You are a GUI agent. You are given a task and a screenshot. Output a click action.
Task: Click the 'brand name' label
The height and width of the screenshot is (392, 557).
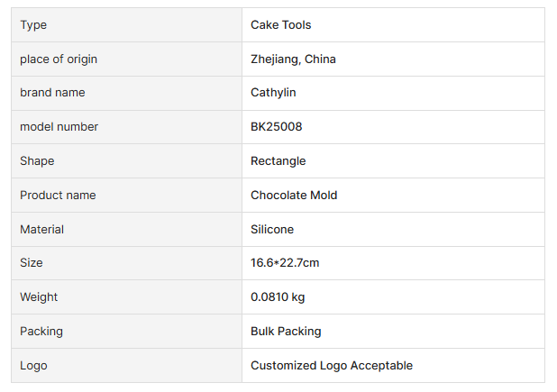52,93
